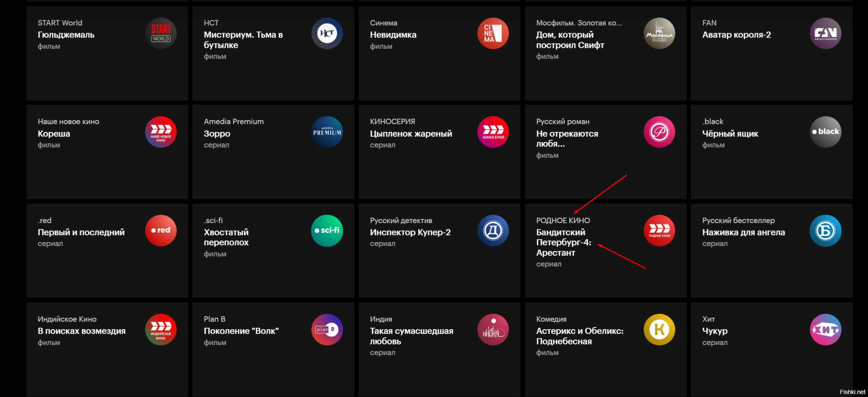
Task: Click the Мосфильм. Золотая ко... channel name
Action: coord(579,23)
